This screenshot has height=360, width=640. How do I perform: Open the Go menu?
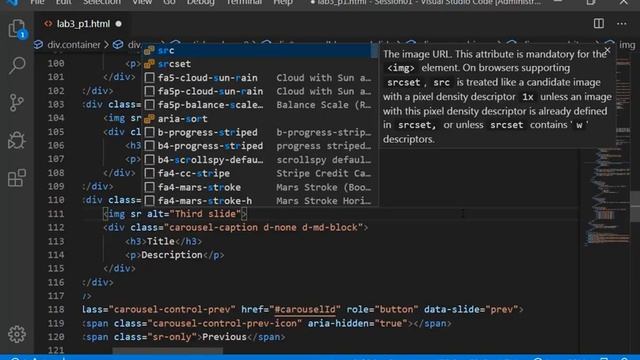[x=169, y=2]
